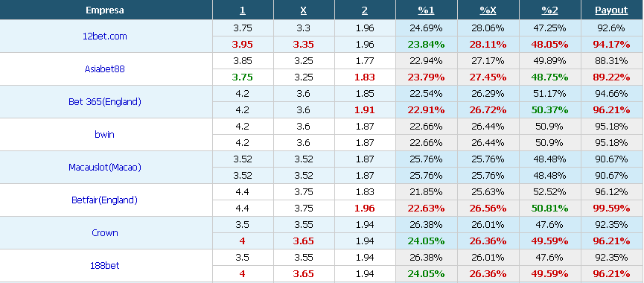Screen dimensions: 644x283
Task: Click the Bet 365(England) link
Action: tap(105, 102)
